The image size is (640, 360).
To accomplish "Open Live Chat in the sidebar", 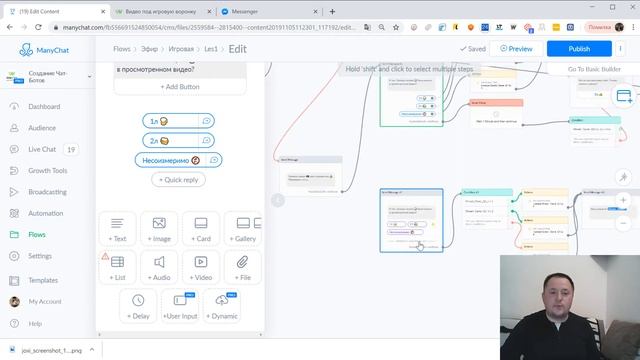I will (x=42, y=149).
